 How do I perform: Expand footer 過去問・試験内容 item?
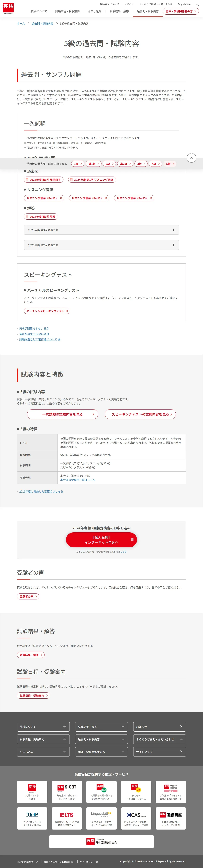point(101,739)
